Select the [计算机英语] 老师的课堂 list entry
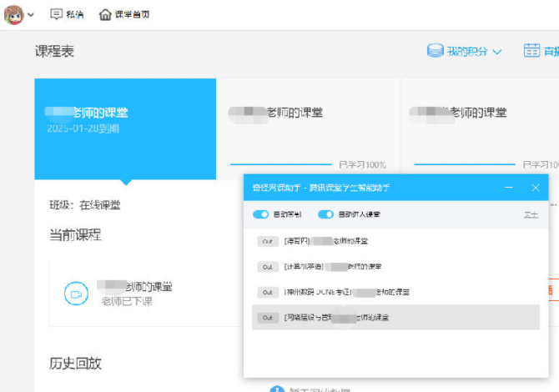The image size is (559, 392). point(395,267)
